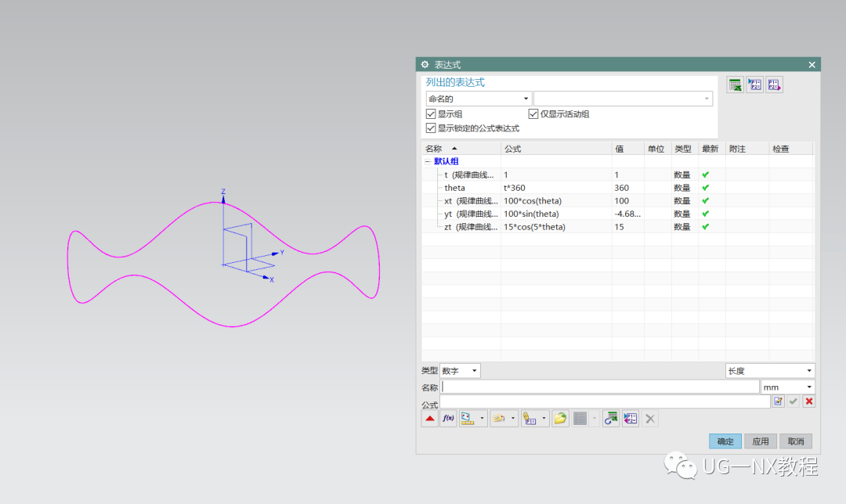Click the grey X delete expression icon
Screen dimensions: 846x504
coord(650,418)
